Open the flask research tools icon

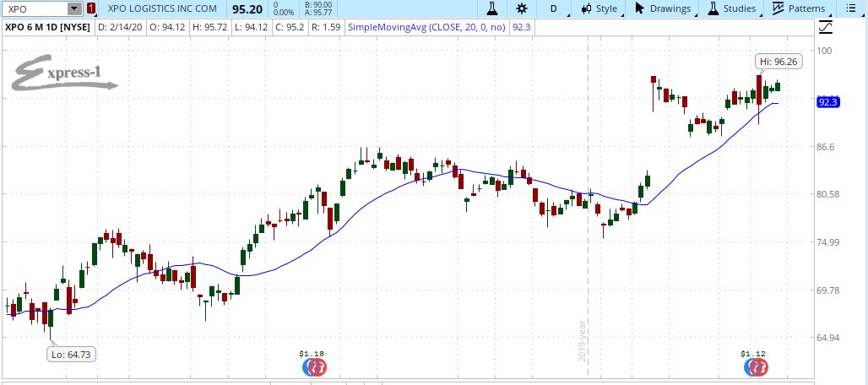492,8
